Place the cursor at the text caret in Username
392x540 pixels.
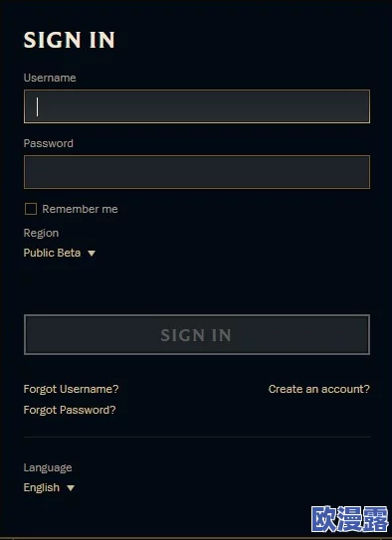pyautogui.click(x=37, y=106)
